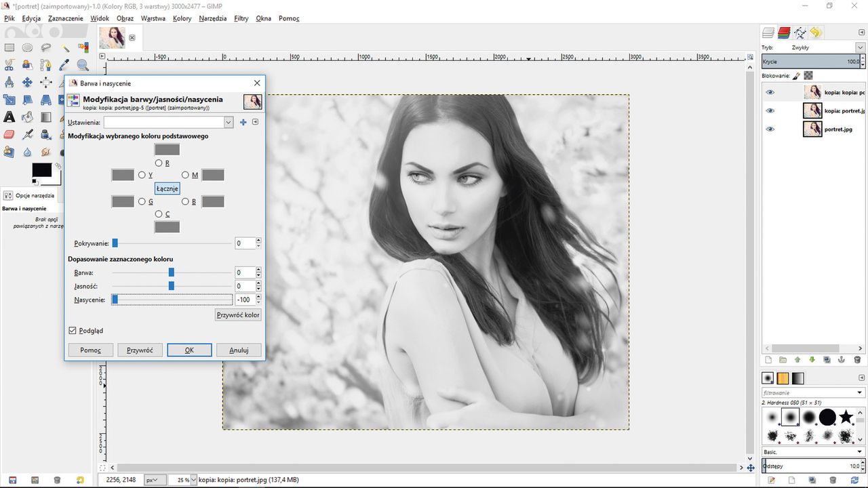Hide the 'kopia: portret.jpg' layer

770,110
